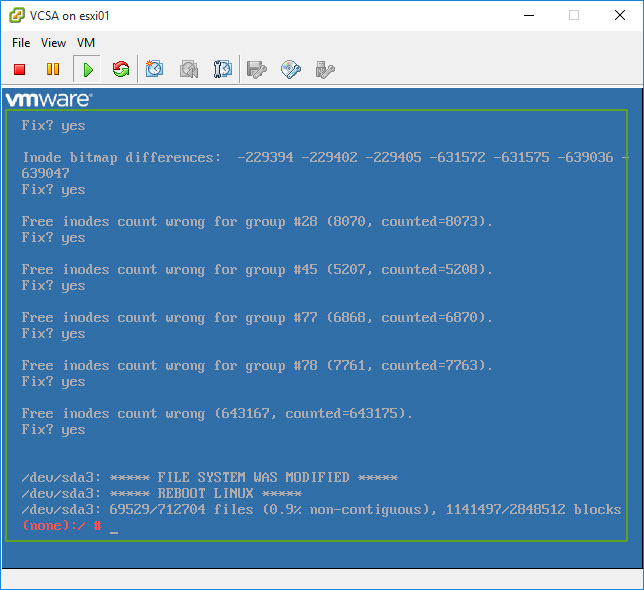Click the red Power Off button

(20, 69)
